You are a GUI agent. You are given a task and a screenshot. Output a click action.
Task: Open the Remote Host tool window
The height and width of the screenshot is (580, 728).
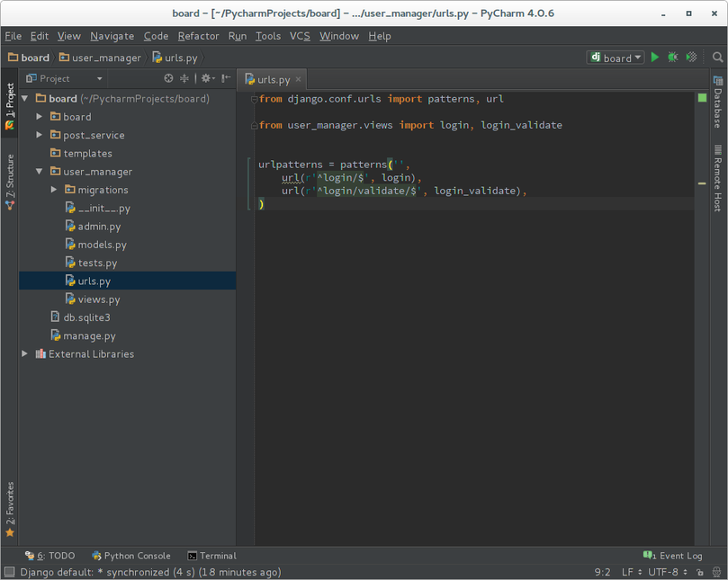click(718, 178)
